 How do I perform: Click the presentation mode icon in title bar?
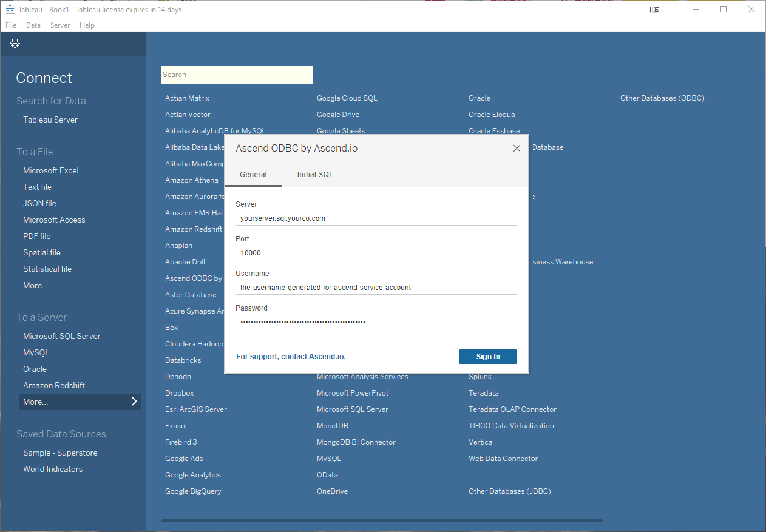(654, 10)
